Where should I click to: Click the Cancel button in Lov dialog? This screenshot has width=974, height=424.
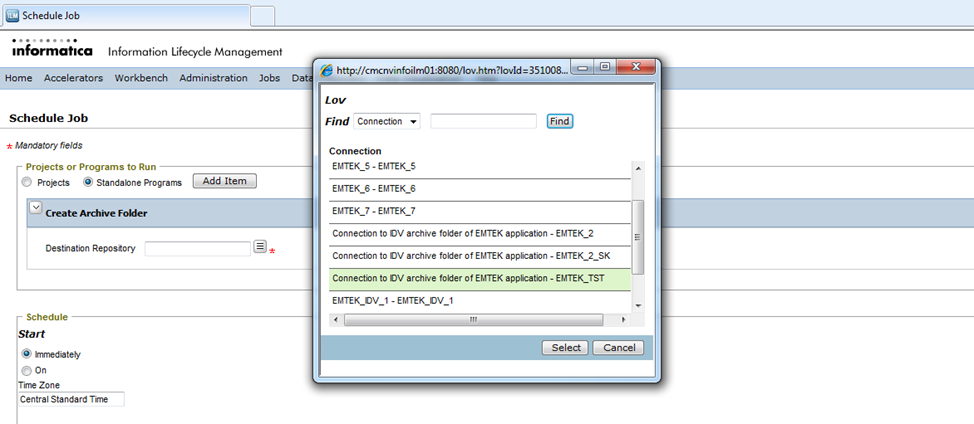pyautogui.click(x=618, y=348)
